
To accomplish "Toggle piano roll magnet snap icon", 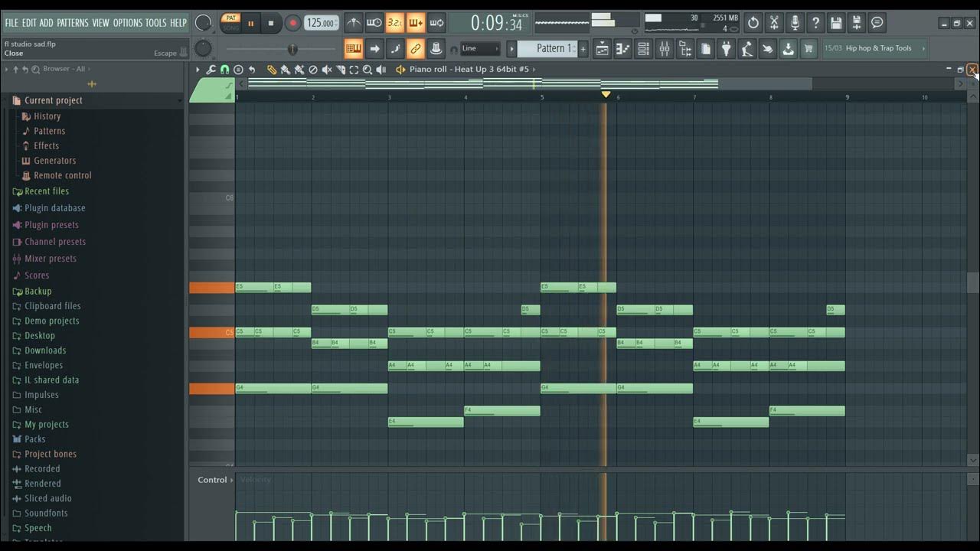I will [224, 70].
